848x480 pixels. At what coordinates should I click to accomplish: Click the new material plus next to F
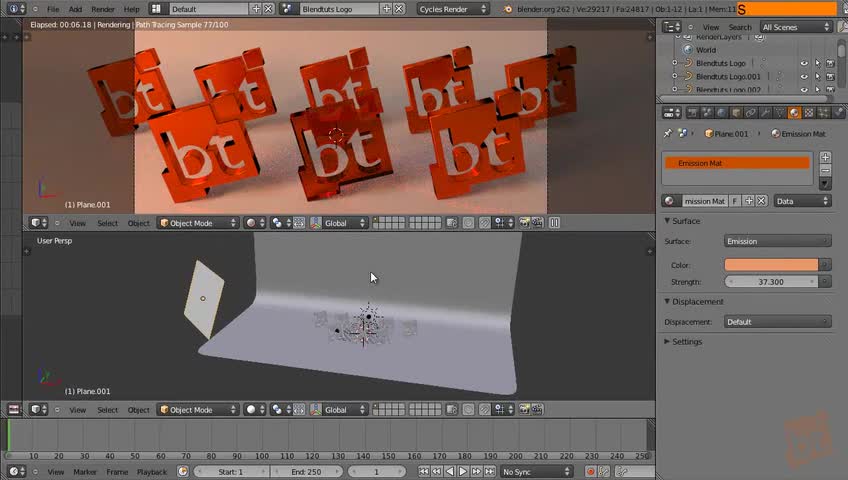click(x=749, y=201)
